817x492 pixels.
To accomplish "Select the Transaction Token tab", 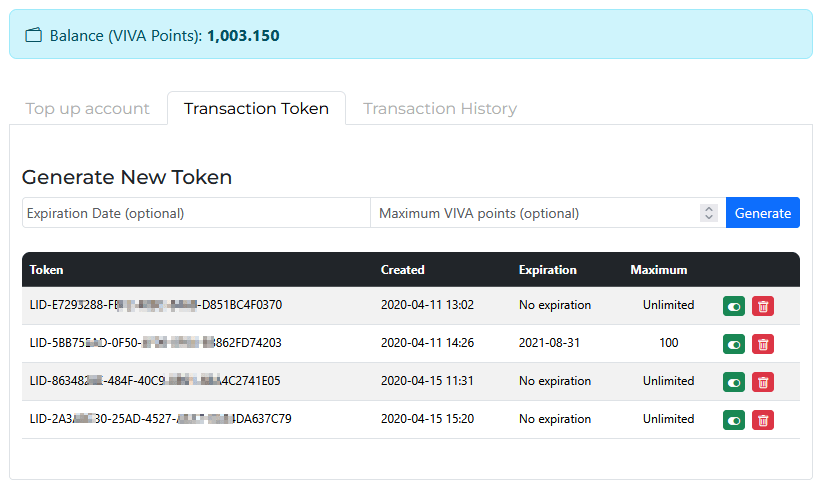I will 256,109.
